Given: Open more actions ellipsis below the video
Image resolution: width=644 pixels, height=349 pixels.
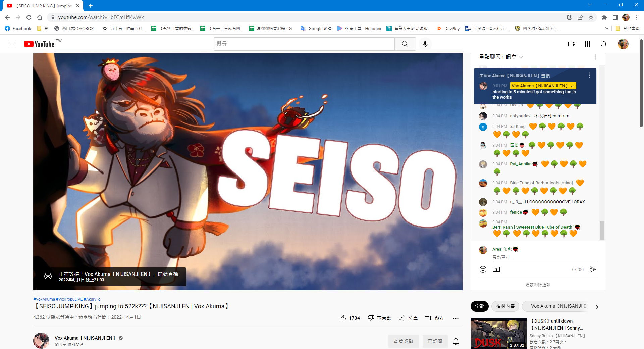Looking at the screenshot, I should tap(455, 318).
